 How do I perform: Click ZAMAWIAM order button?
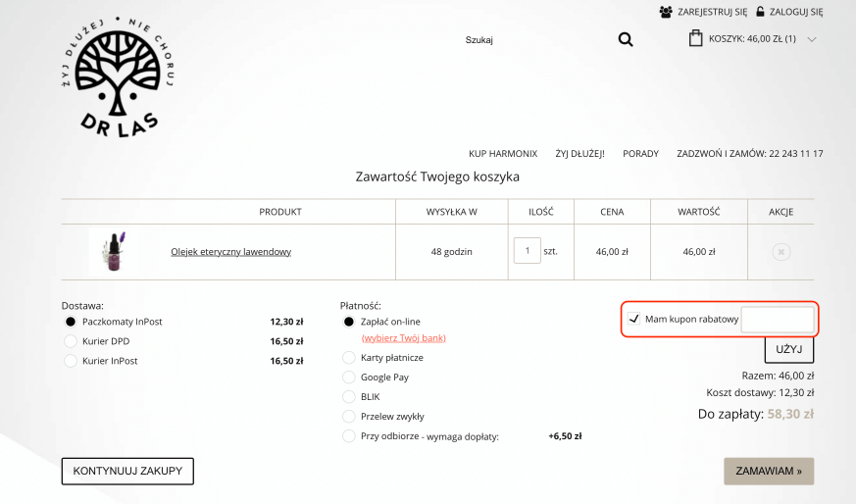769,471
